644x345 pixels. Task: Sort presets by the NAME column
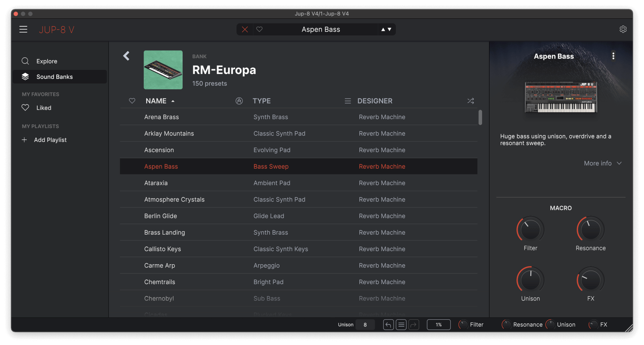pyautogui.click(x=156, y=101)
